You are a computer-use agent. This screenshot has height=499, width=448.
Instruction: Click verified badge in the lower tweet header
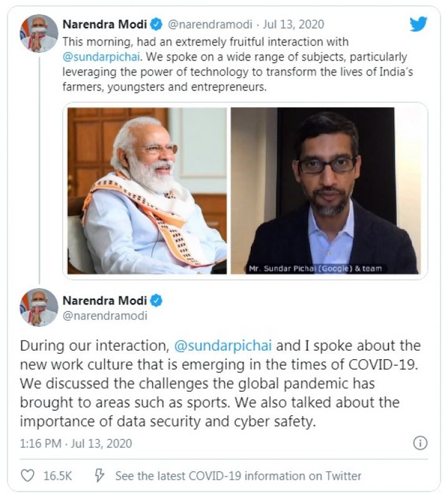[156, 301]
